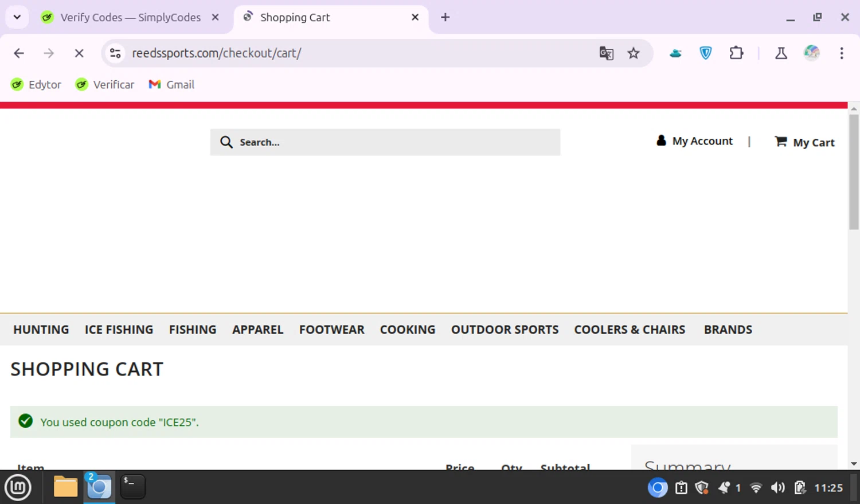Image resolution: width=860 pixels, height=504 pixels.
Task: Open the Chrome profile avatar
Action: coord(811,53)
